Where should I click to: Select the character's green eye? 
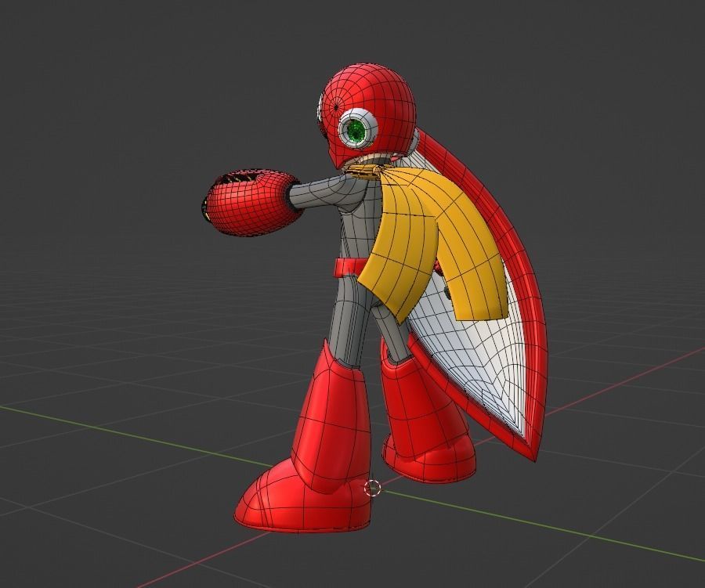[357, 131]
